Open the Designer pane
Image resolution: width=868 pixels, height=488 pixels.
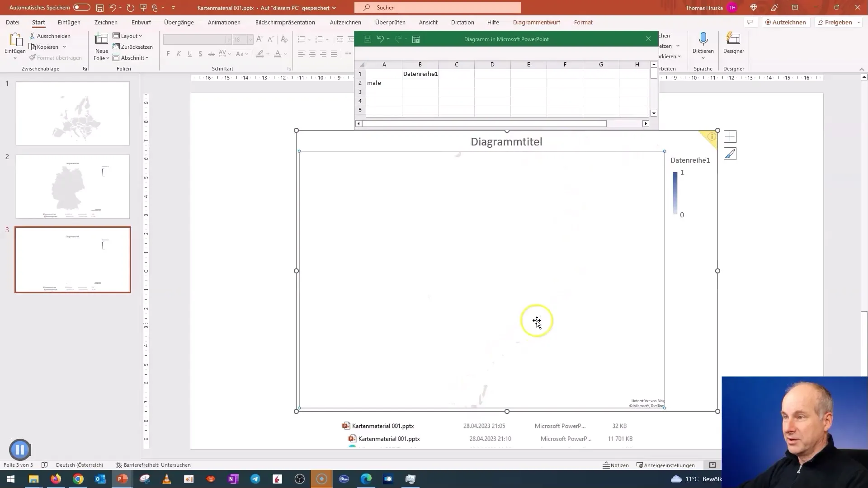[733, 43]
